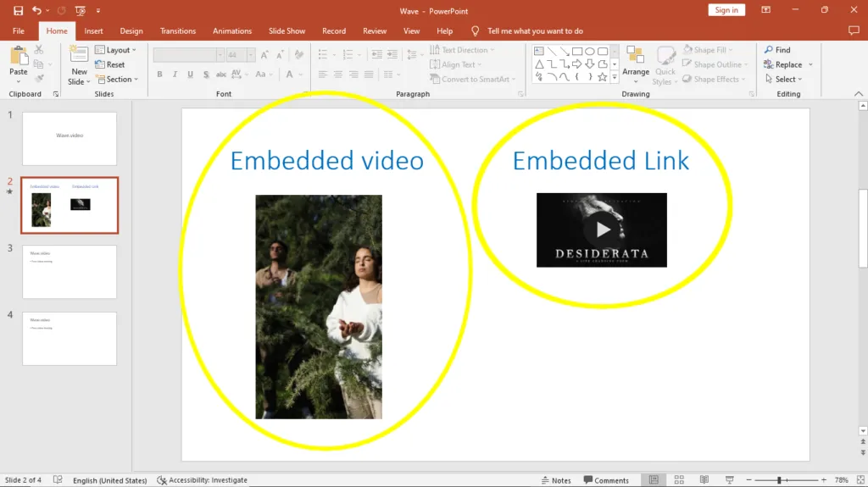Click the Find button in the Editing group
Image resolution: width=868 pixels, height=487 pixels.
(776, 50)
